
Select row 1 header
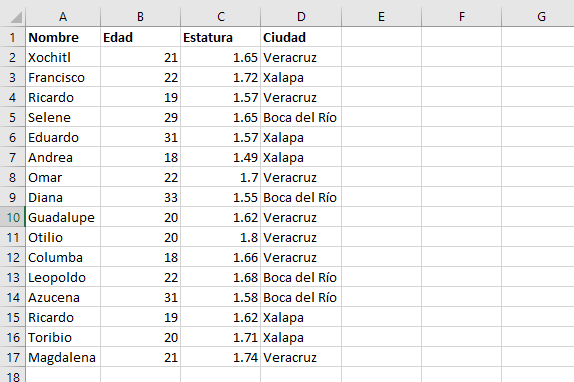click(12, 37)
